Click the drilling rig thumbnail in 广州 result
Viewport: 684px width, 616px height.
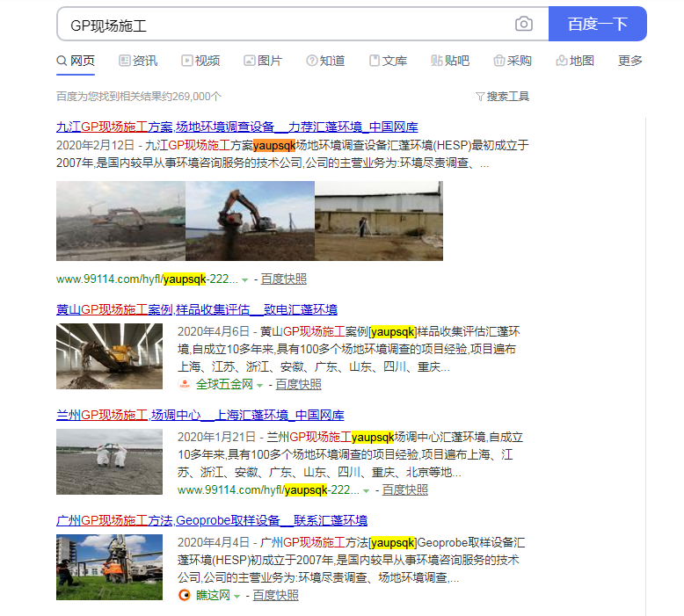click(110, 567)
